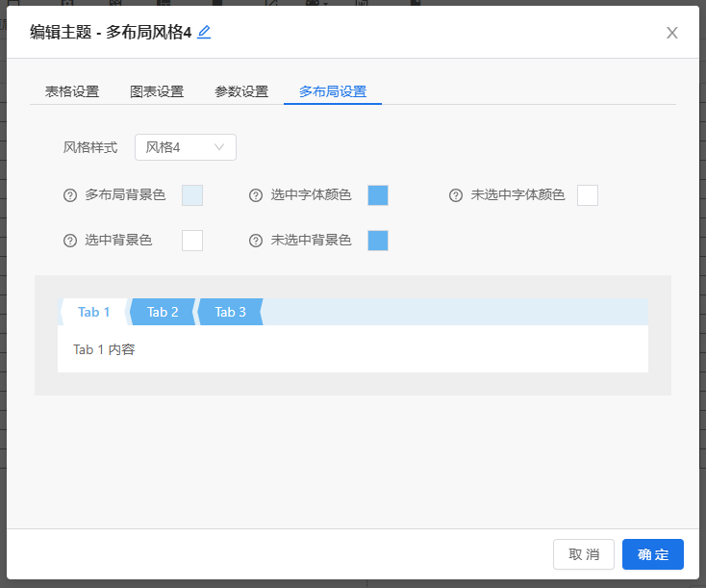The width and height of the screenshot is (706, 588).
Task: Switch to the 表格设置 tab
Action: coord(72,91)
